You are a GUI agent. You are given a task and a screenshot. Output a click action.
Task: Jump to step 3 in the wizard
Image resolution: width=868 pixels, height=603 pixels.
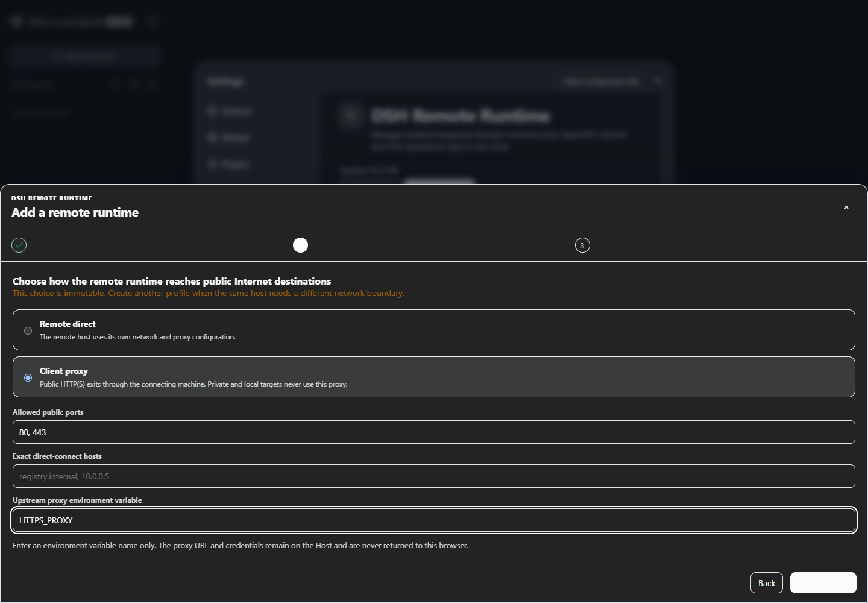point(582,245)
